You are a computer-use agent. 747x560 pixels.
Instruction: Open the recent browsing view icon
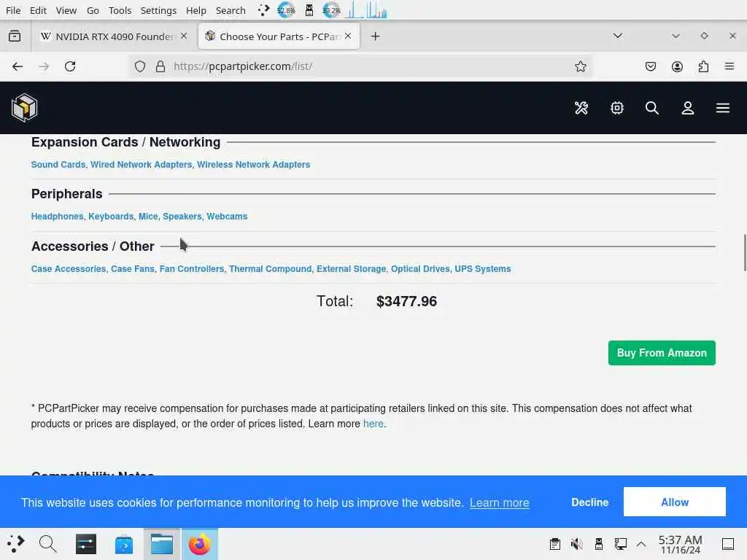[x=15, y=36]
